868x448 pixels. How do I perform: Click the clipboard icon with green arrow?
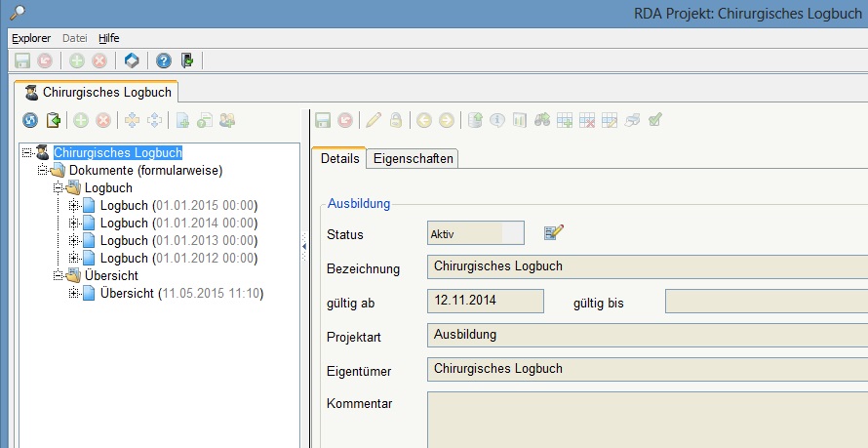coord(54,120)
